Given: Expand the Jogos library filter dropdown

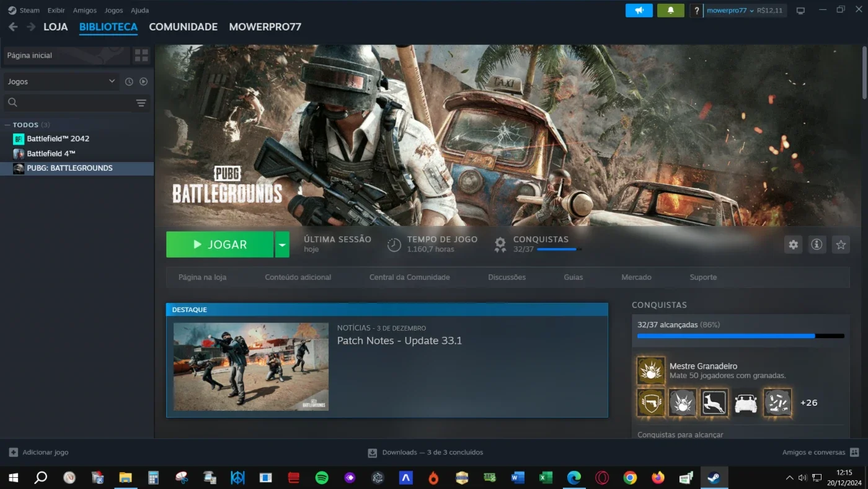Looking at the screenshot, I should (61, 81).
